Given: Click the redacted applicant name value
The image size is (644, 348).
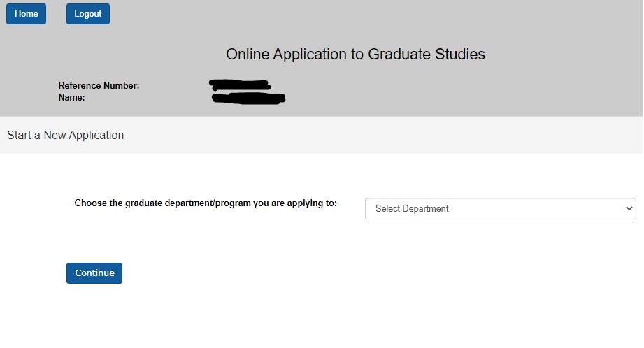Looking at the screenshot, I should point(248,98).
